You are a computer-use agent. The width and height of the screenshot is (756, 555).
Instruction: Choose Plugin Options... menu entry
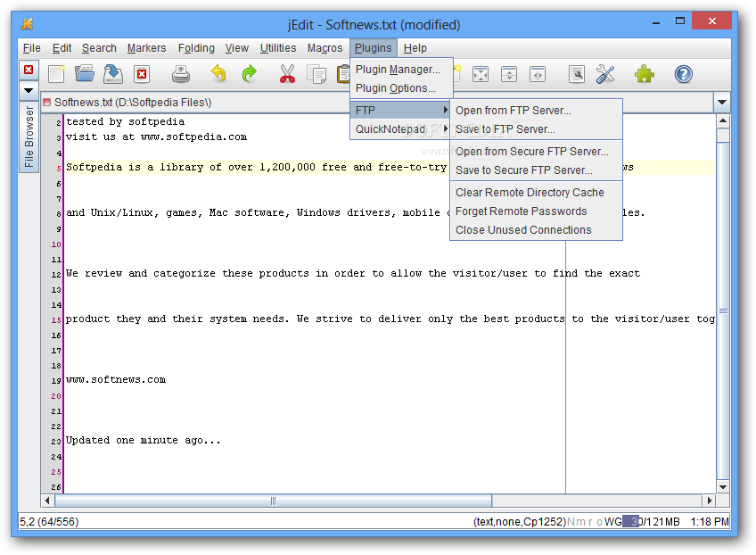[x=400, y=88]
